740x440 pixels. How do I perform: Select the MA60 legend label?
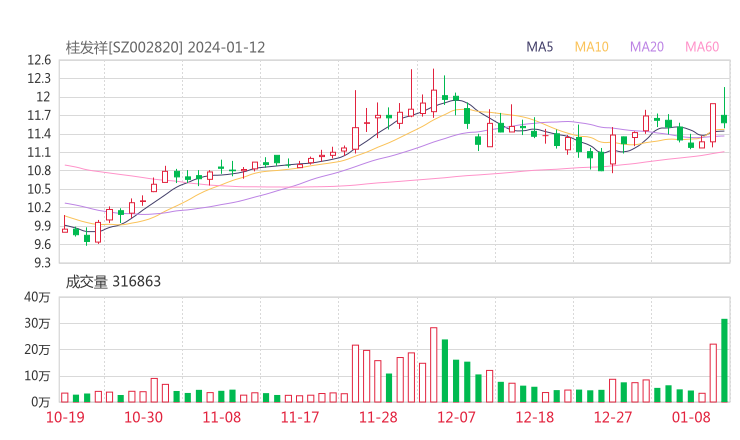702,47
